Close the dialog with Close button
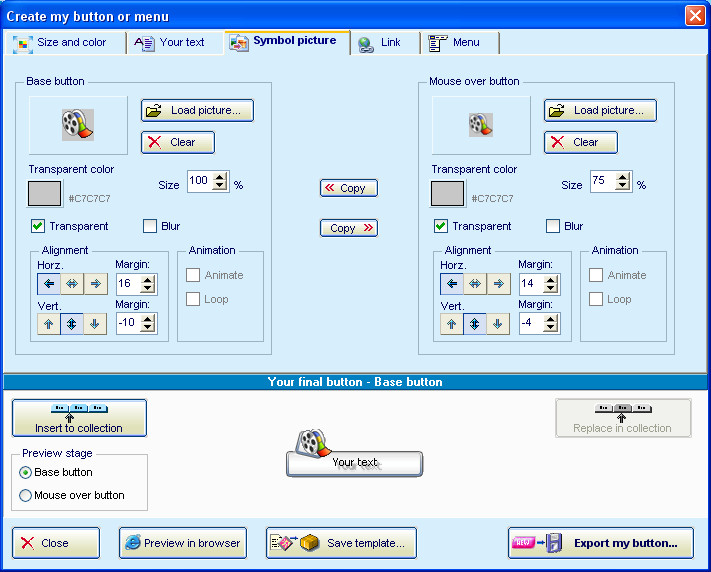Screen dimensions: 711x572 click(56, 543)
